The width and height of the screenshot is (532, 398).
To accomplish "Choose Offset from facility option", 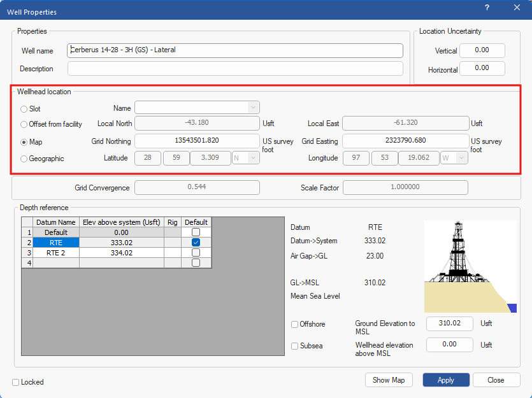I will pyautogui.click(x=24, y=124).
